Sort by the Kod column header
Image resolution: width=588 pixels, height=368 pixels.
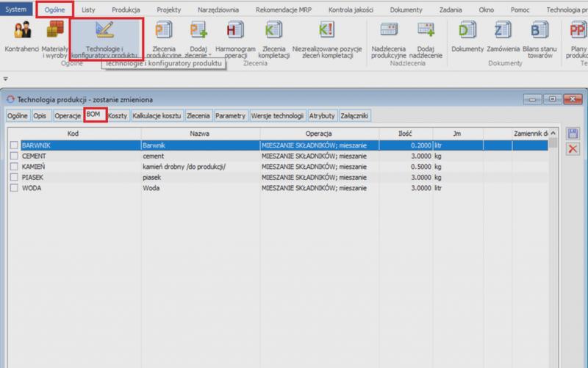point(73,134)
